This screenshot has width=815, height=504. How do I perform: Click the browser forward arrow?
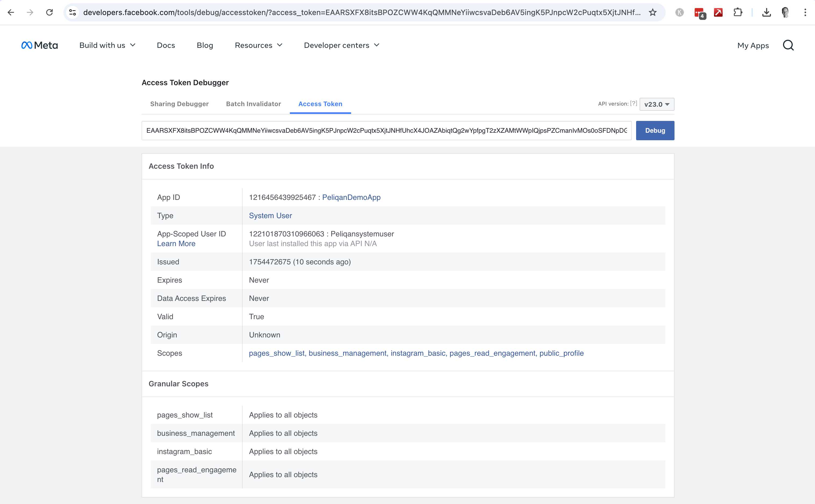coord(30,12)
